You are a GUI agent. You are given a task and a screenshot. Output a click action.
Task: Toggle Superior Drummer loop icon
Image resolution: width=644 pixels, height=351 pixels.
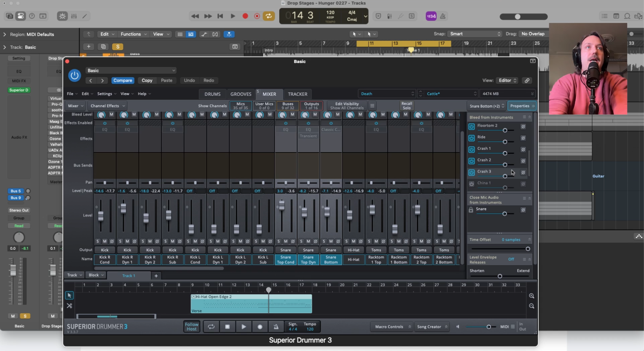coord(211,327)
